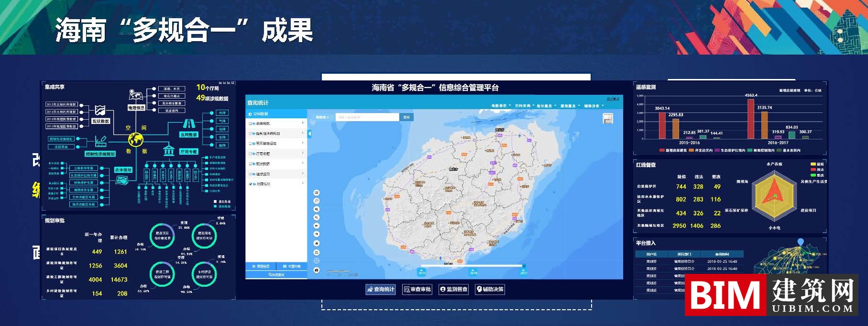This screenshot has height=326, width=868.
Task: Go to next map view with right arrow
Action: (x=316, y=234)
